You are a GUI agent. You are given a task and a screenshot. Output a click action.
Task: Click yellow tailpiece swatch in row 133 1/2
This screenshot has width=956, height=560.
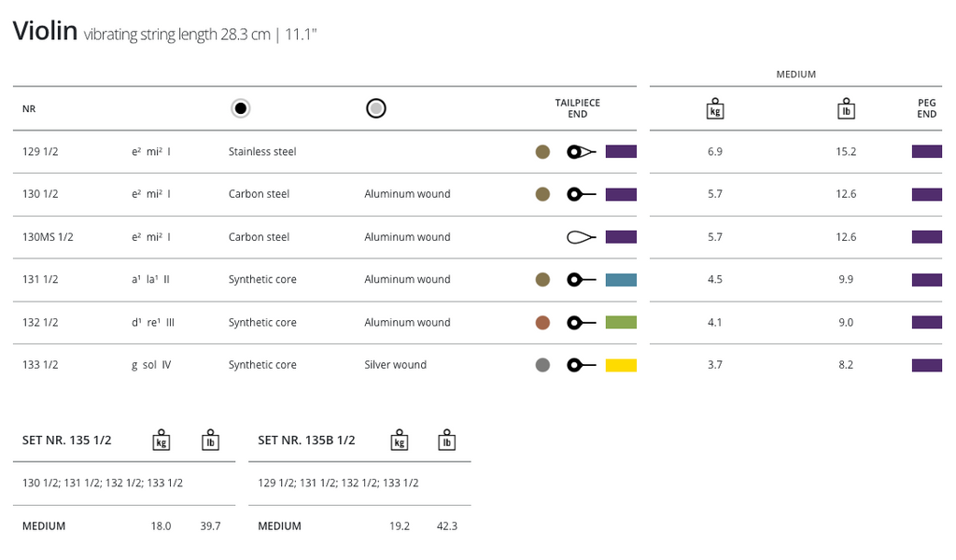point(621,365)
